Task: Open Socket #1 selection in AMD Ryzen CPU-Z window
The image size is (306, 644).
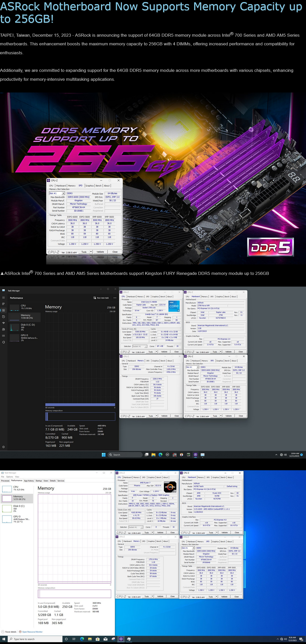Action: pyautogui.click(x=136, y=527)
